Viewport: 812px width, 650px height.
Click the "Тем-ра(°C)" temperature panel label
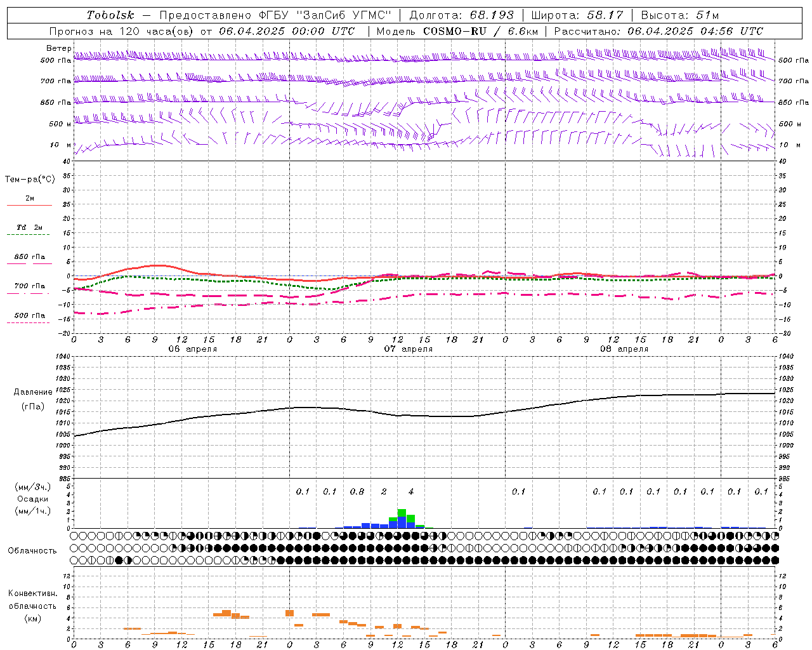point(30,180)
